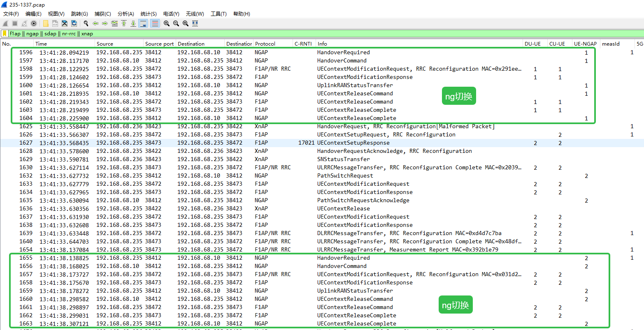Image resolution: width=644 pixels, height=330 pixels.
Task: Select packet 1639 DLRRCMessageTransfer
Action: click(x=322, y=233)
